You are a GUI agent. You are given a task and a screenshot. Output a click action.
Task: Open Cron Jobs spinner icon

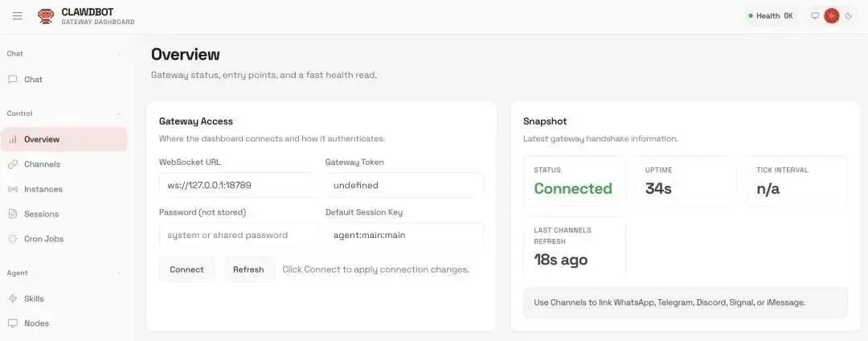[13, 239]
